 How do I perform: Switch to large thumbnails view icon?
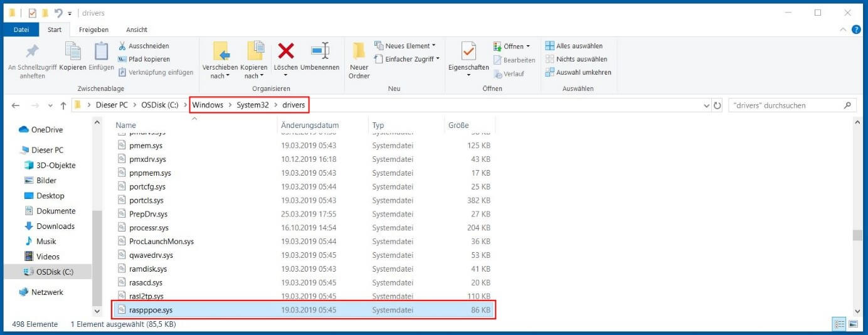852,324
